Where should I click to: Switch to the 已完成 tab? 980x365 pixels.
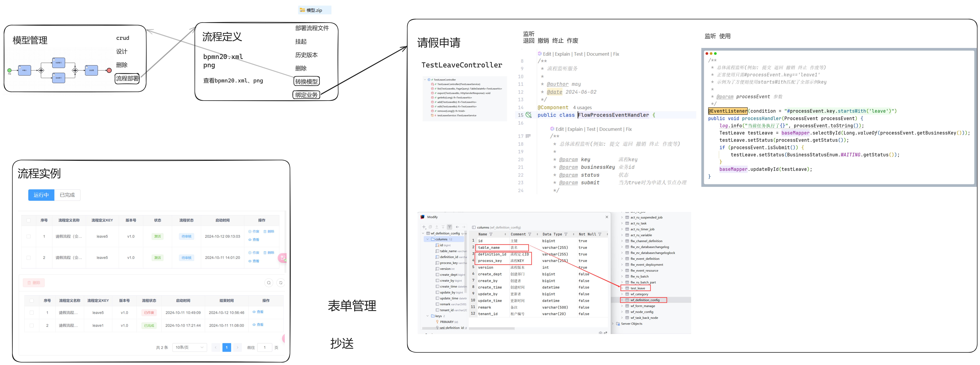tap(67, 195)
